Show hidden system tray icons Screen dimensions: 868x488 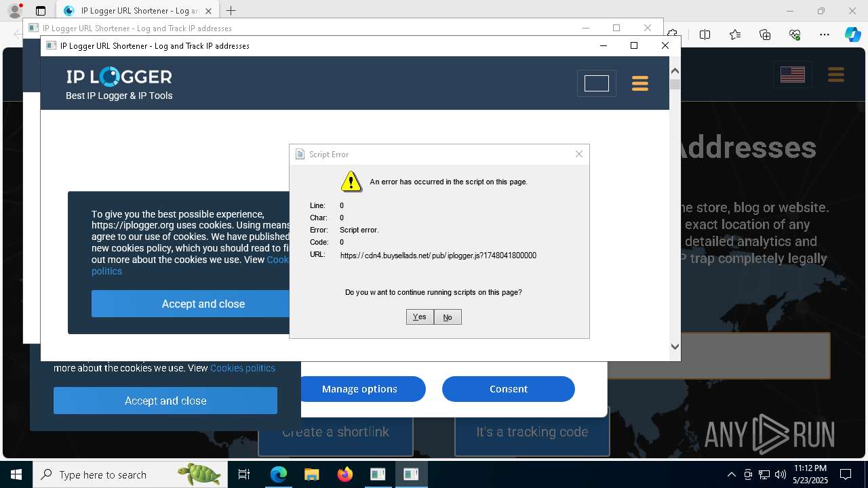coord(731,474)
